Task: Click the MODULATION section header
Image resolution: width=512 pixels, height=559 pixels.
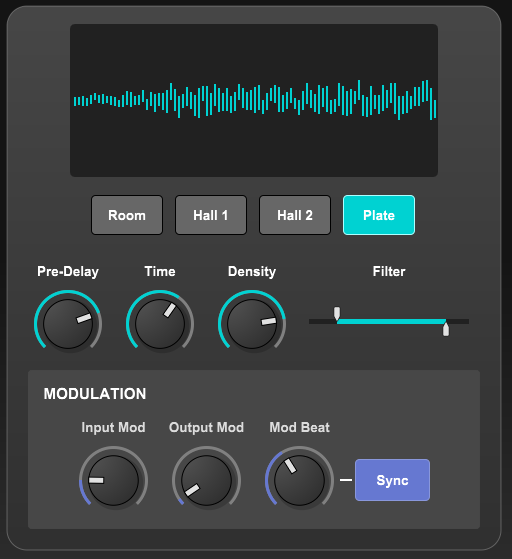Action: [x=95, y=394]
